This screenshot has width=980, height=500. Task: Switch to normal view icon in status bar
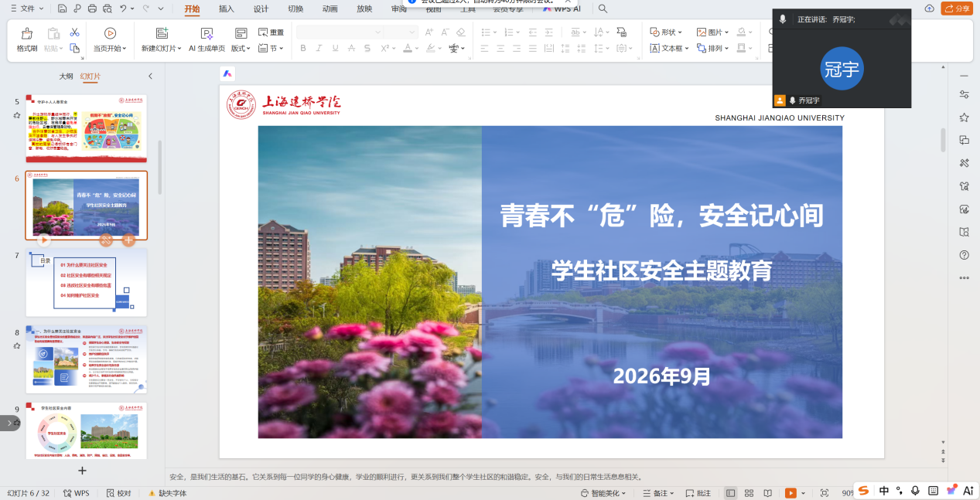tap(731, 493)
